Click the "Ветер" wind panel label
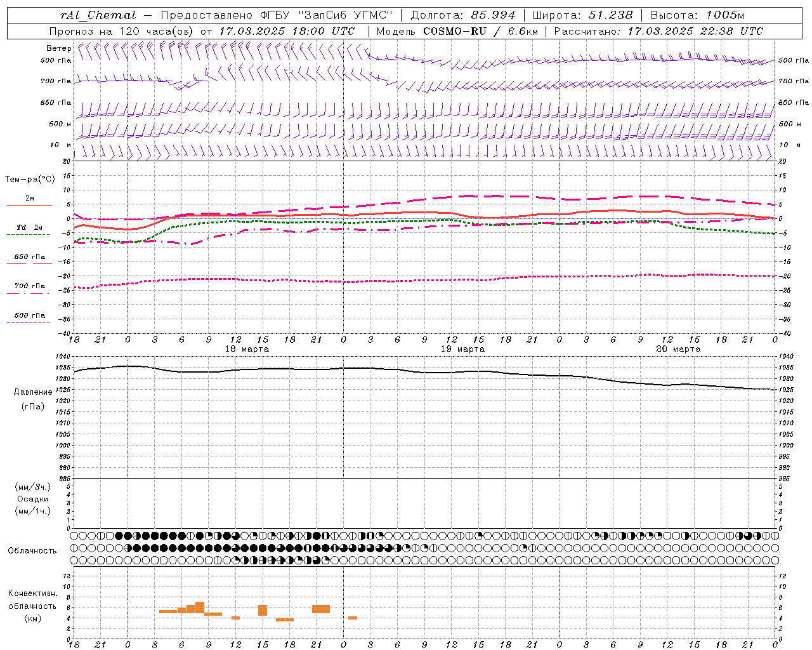This screenshot has width=812, height=650. pos(58,48)
